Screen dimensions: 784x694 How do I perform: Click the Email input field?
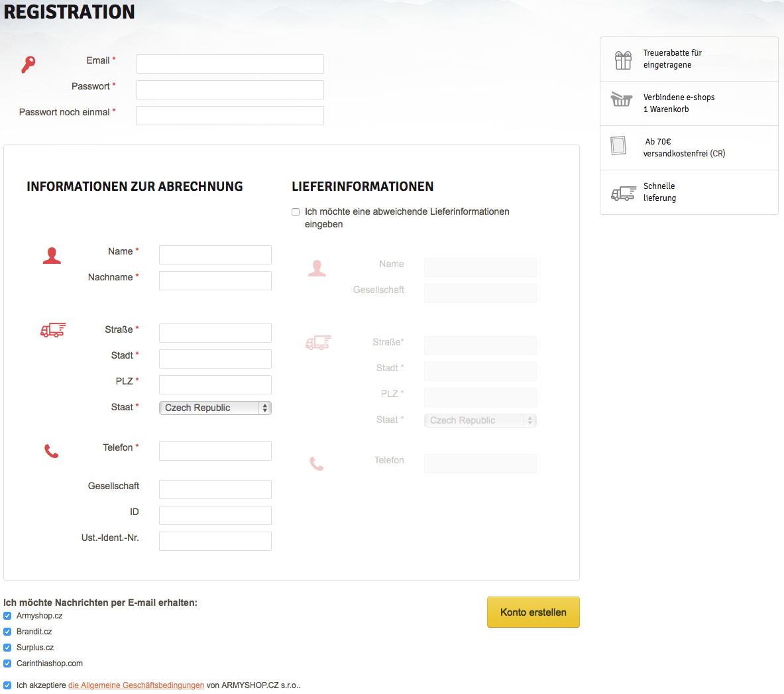(230, 64)
